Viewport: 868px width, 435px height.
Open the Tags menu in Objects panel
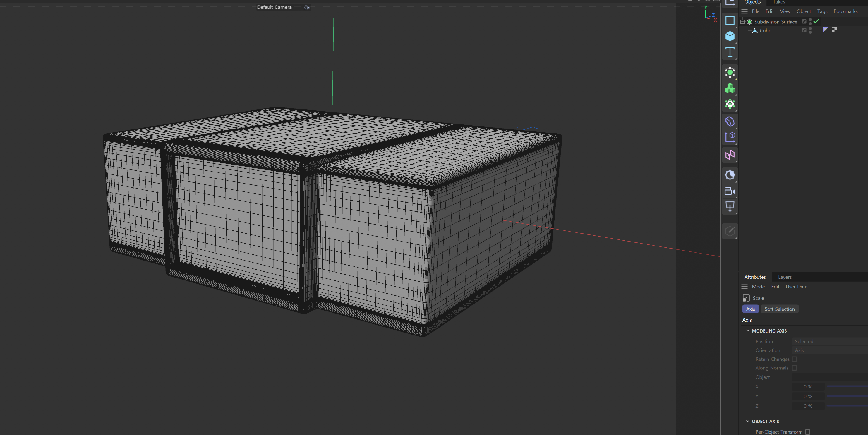click(x=822, y=11)
